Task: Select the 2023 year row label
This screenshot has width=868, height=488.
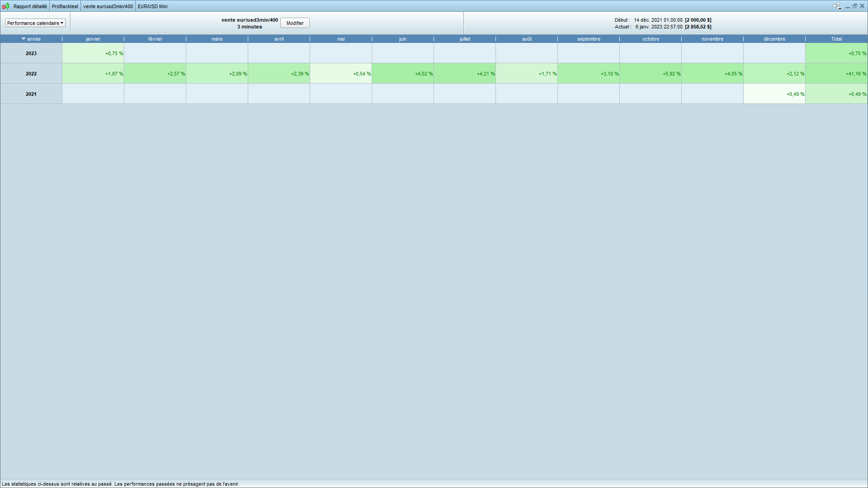Action: point(31,53)
